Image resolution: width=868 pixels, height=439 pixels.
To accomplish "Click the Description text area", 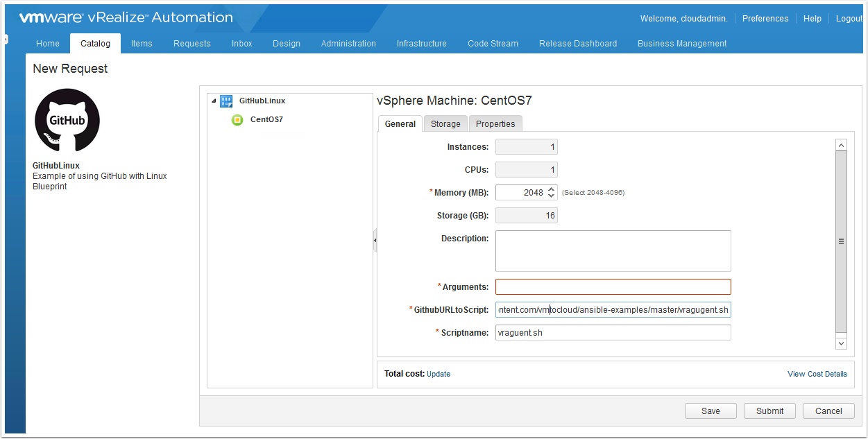I will (x=613, y=251).
